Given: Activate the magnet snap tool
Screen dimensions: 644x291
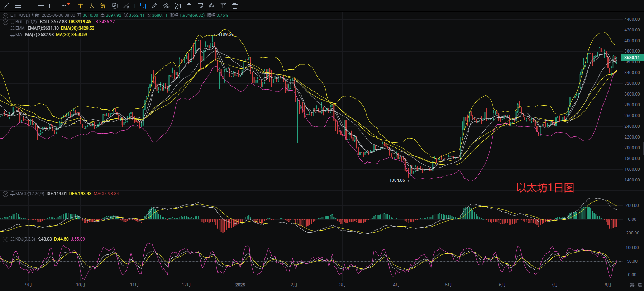Looking at the screenshot, I should click(x=212, y=6).
